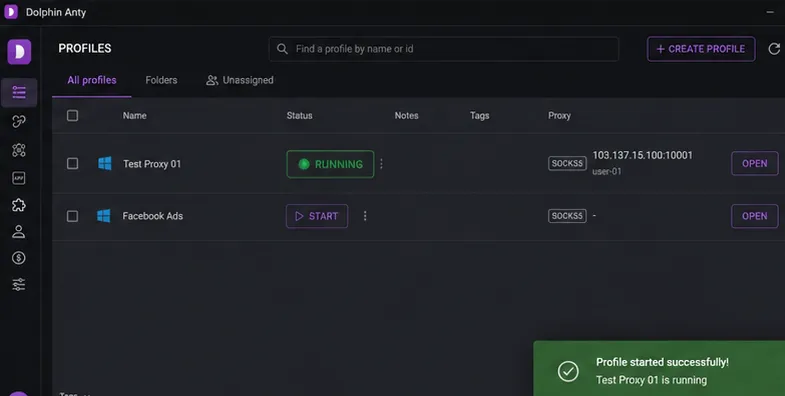This screenshot has width=785, height=396.
Task: Click the success checkmark icon in notification
Action: pyautogui.click(x=568, y=371)
